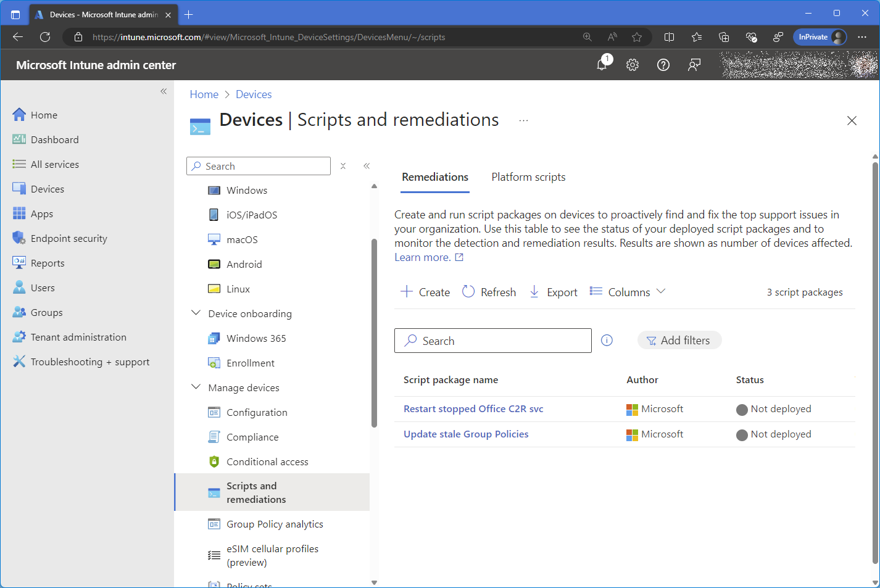
Task: Collapse the left navigation sidebar
Action: (x=164, y=91)
